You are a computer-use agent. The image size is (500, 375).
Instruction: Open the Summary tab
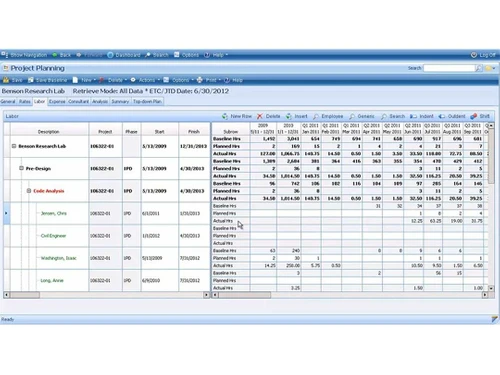[x=120, y=101]
